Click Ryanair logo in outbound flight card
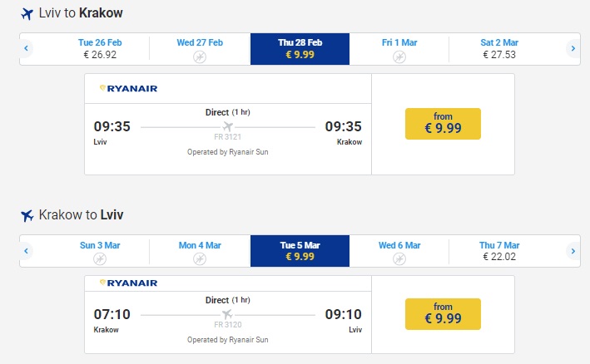Image resolution: width=590 pixels, height=364 pixels. tap(128, 88)
